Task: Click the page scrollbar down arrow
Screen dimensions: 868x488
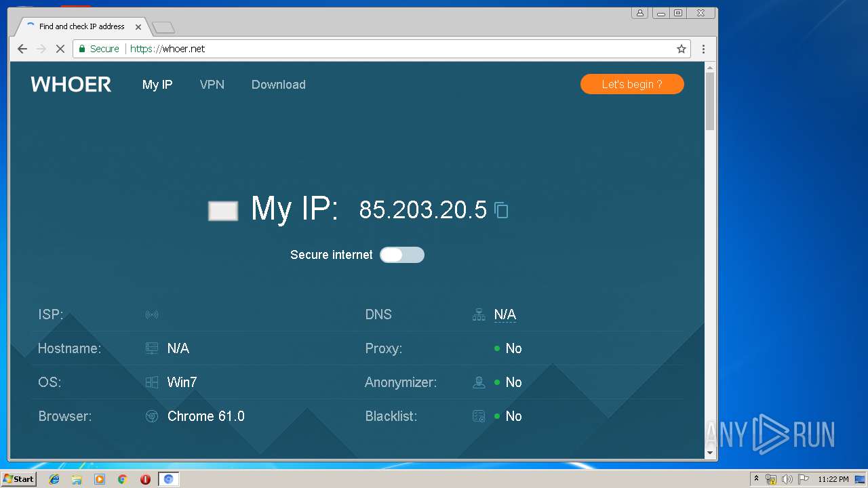Action: tap(710, 453)
